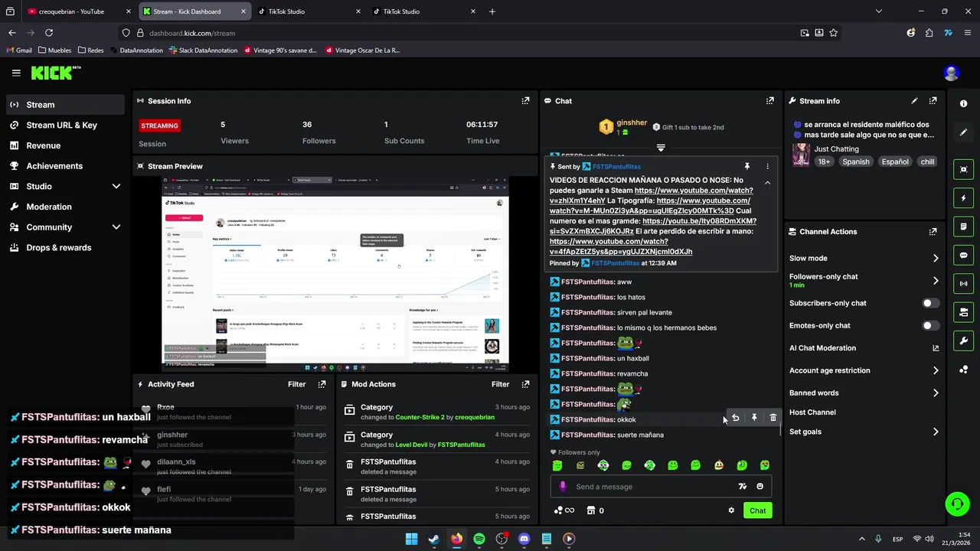This screenshot has height=551, width=980.
Task: Click the channel points dots icon in right rail
Action: pos(963,370)
